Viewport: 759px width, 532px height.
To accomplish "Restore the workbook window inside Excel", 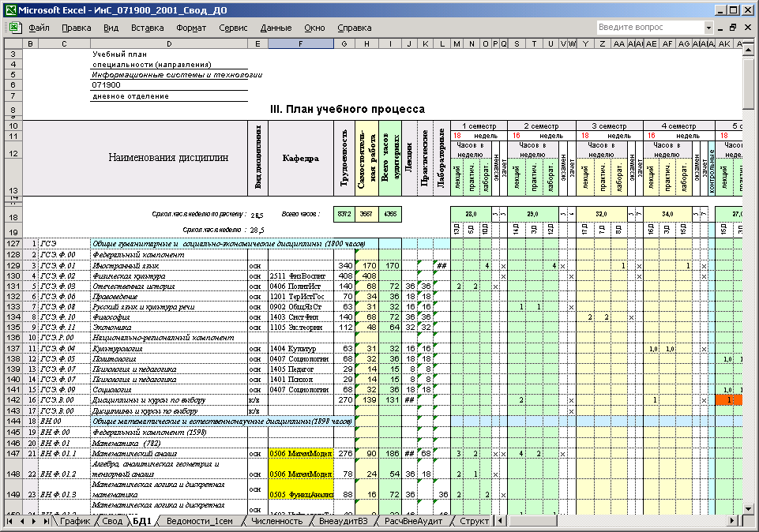I will coord(734,28).
